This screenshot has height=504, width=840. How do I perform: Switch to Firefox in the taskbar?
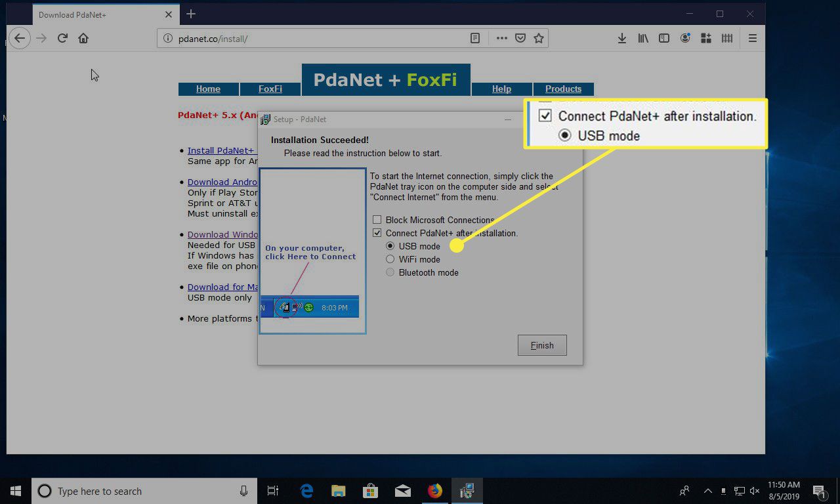(435, 491)
